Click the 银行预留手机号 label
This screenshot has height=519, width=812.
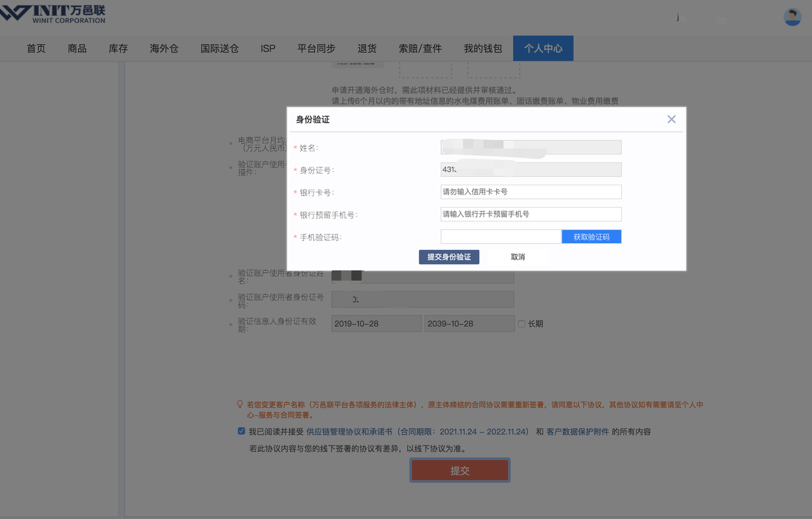point(329,215)
